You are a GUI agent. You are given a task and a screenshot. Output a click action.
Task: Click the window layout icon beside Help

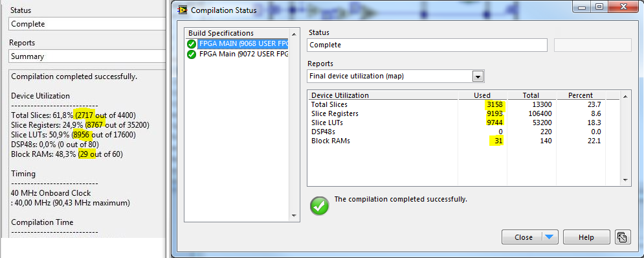coord(623,237)
